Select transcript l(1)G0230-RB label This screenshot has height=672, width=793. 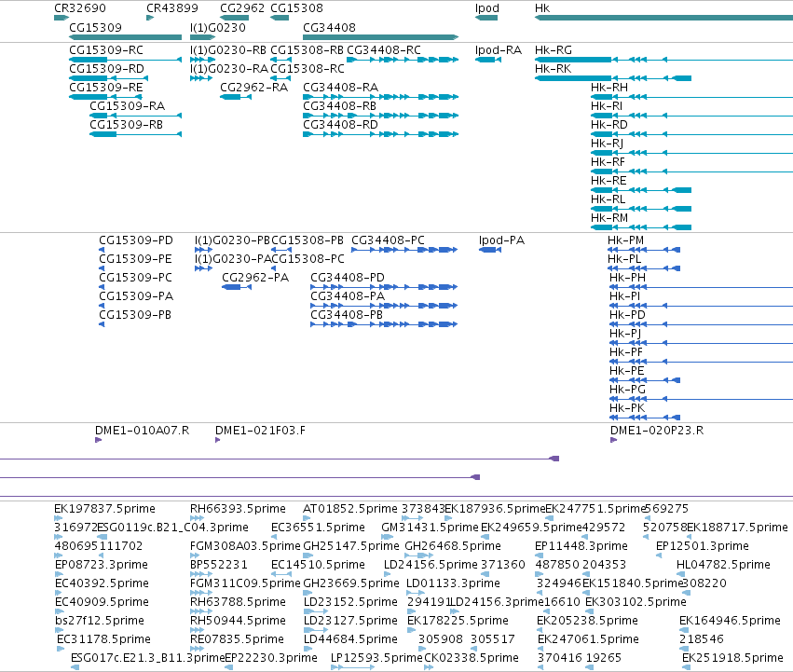[x=228, y=50]
